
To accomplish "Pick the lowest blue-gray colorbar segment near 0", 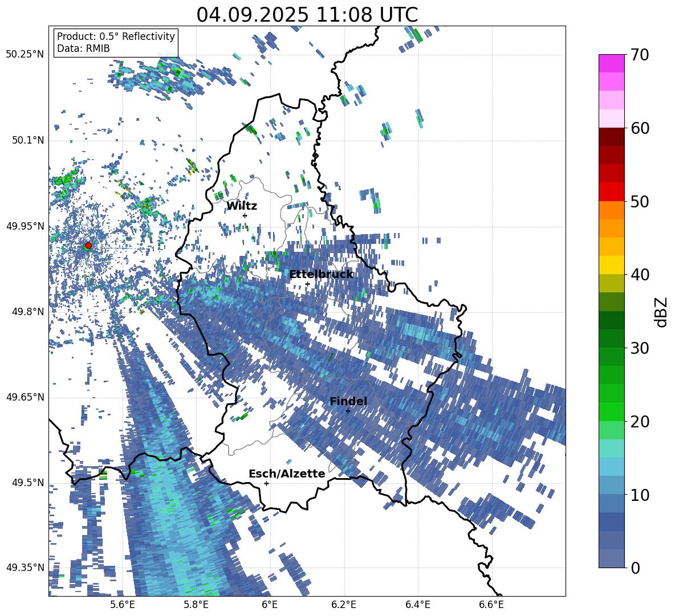I will 611,558.
